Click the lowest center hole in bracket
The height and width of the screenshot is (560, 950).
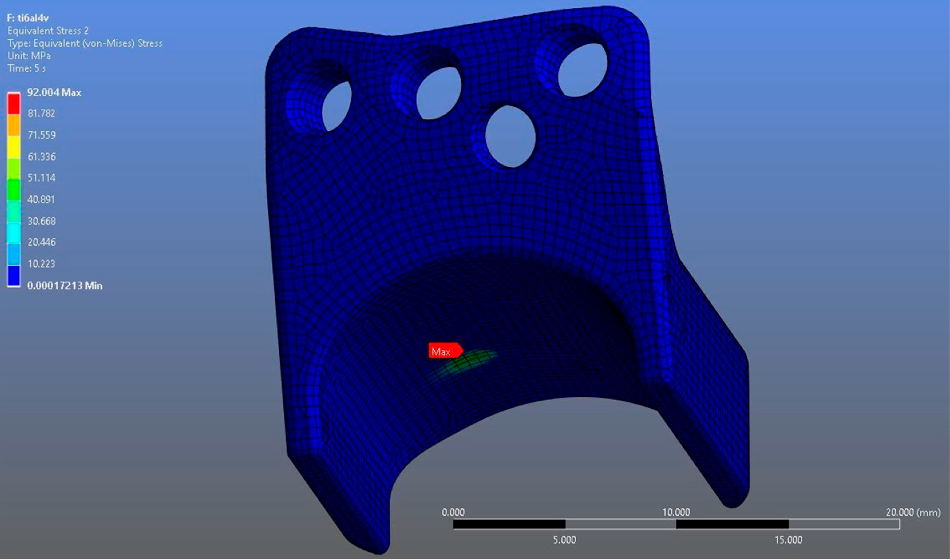(510, 137)
